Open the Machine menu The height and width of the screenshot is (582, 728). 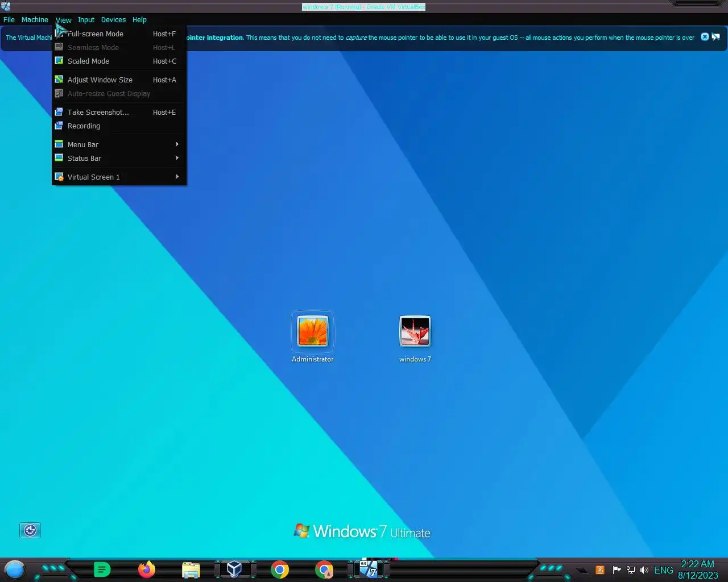pos(35,19)
